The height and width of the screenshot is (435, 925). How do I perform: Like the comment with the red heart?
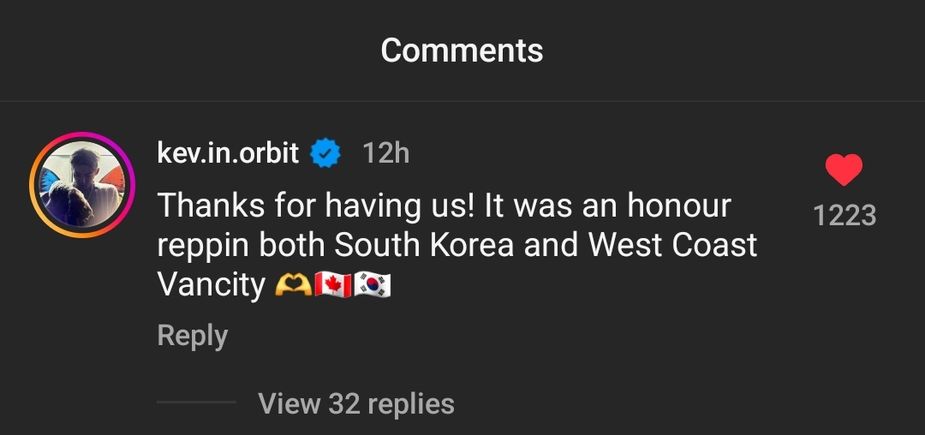coord(845,170)
